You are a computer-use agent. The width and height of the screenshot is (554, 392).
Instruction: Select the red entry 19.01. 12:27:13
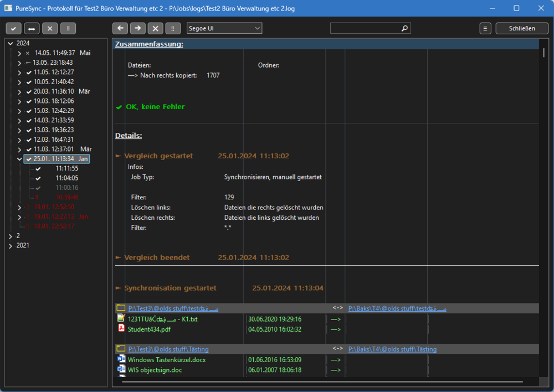coord(54,216)
